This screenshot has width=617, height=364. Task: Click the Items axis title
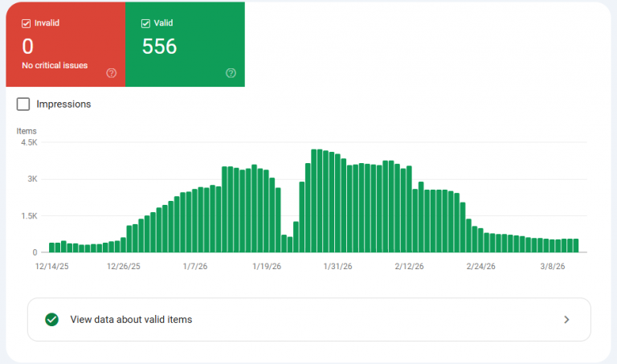coord(27,131)
